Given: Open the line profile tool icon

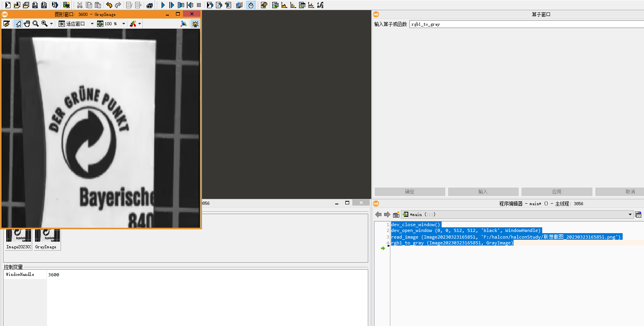Looking at the screenshot, I should pyautogui.click(x=311, y=5).
